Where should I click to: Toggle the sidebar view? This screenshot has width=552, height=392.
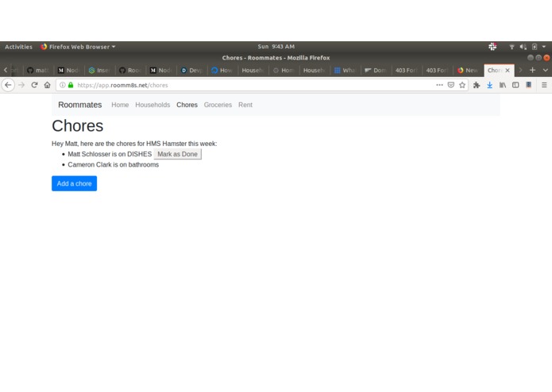point(515,85)
